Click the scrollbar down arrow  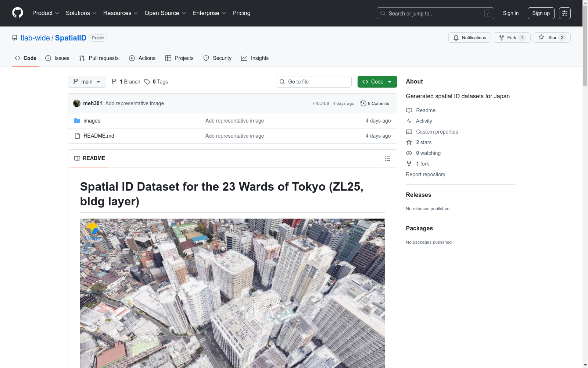[x=585, y=365]
